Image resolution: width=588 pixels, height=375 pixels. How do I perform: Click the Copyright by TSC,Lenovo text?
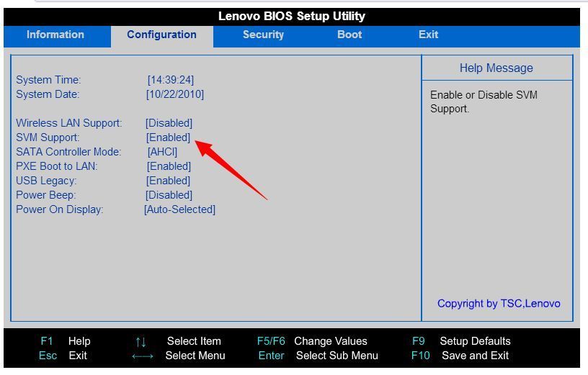[499, 304]
